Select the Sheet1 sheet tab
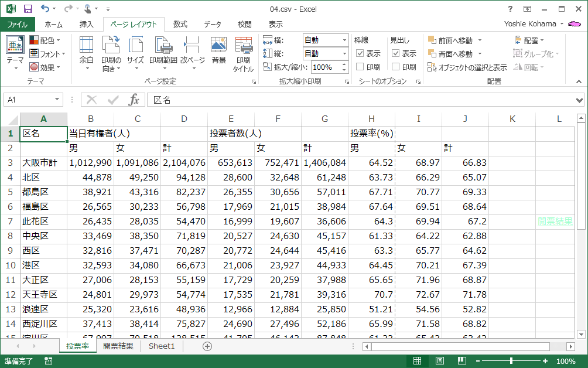588x368 pixels. point(162,346)
